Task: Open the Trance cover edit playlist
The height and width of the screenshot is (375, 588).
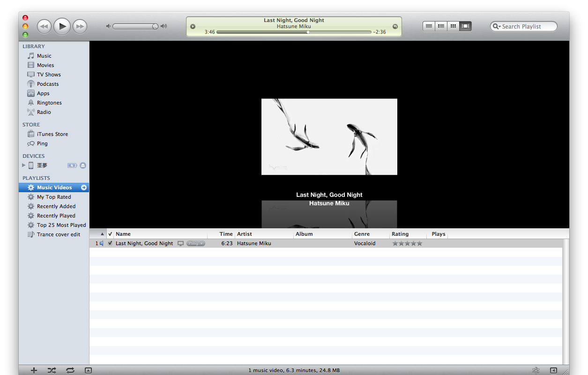Action: [59, 234]
